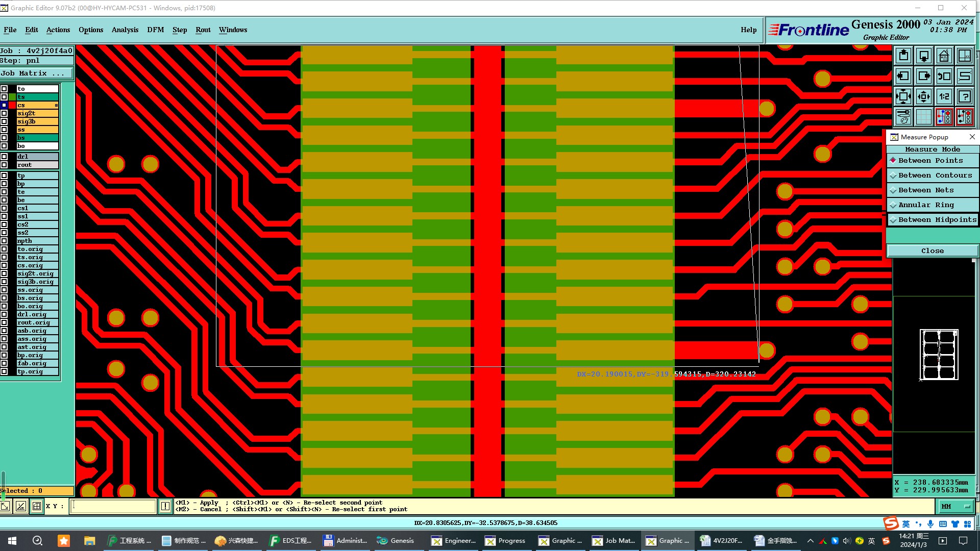Screen dimensions: 980x551
Task: Toggle checkbox for the drl layer
Action: (x=4, y=157)
